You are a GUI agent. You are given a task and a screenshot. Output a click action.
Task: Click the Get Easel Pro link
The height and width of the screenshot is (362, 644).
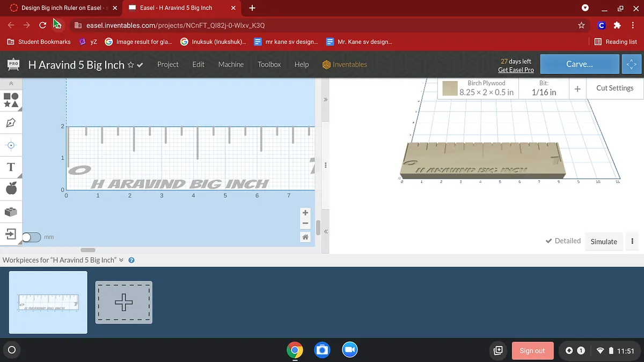(516, 70)
